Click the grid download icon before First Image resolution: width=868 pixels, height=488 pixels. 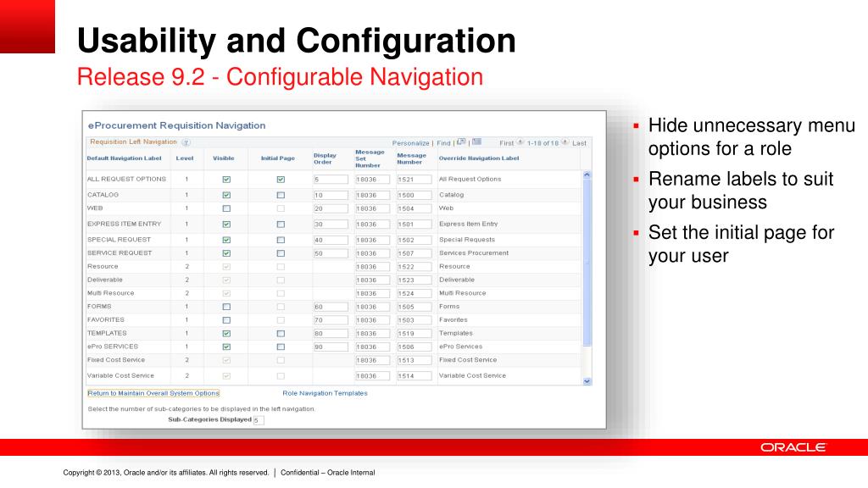476,142
